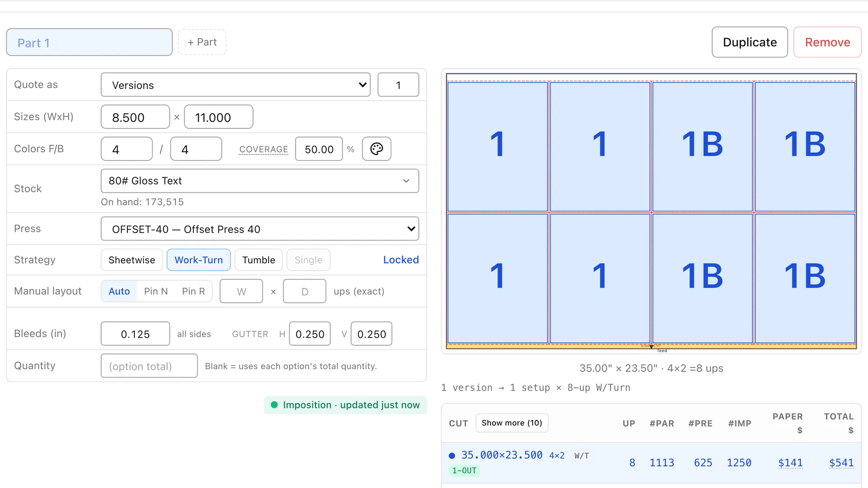Expand the 80# Gloss Text stock dropdown

pos(259,181)
